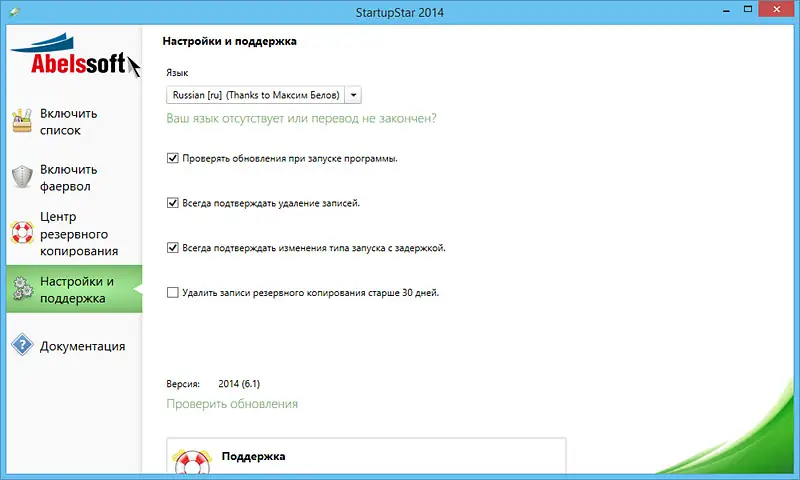Click the Russian [ru] language combo box
Viewport: 800px width, 480px height.
(x=264, y=95)
